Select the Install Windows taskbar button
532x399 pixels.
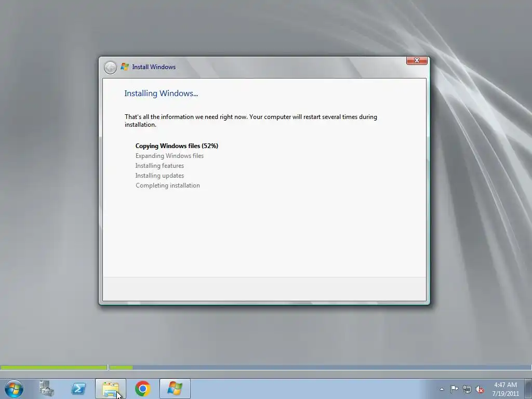[x=175, y=389]
